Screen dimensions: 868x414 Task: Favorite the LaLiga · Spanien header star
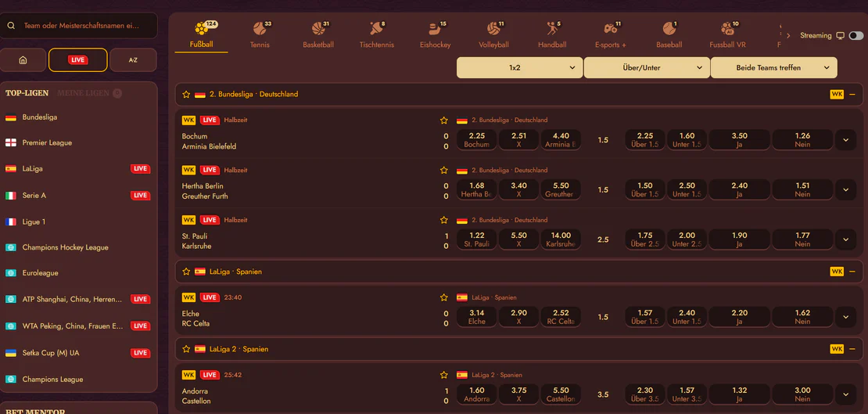pos(186,272)
